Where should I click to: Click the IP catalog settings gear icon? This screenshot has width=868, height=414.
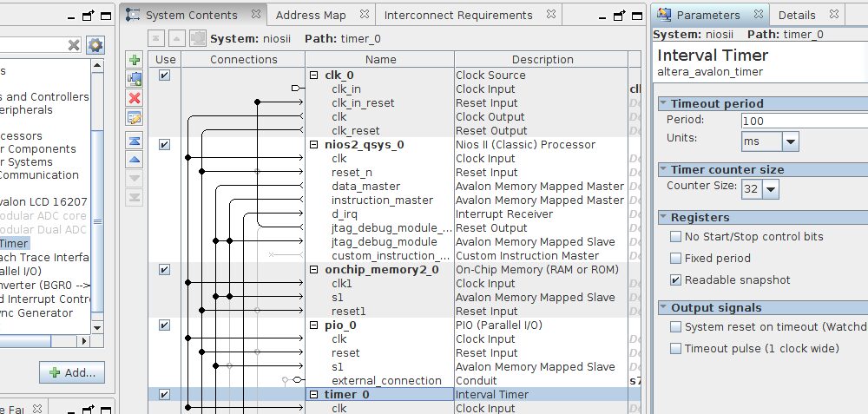pyautogui.click(x=95, y=45)
